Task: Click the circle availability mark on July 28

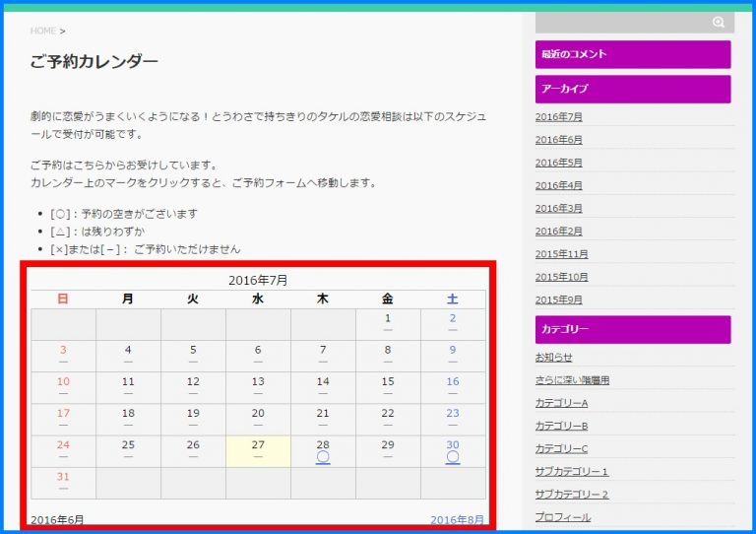Action: [x=323, y=457]
